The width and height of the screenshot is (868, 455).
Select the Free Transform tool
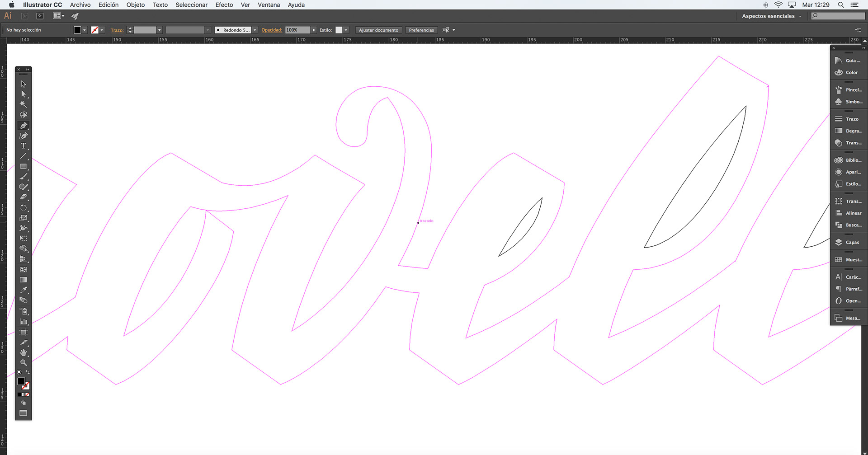pos(24,238)
